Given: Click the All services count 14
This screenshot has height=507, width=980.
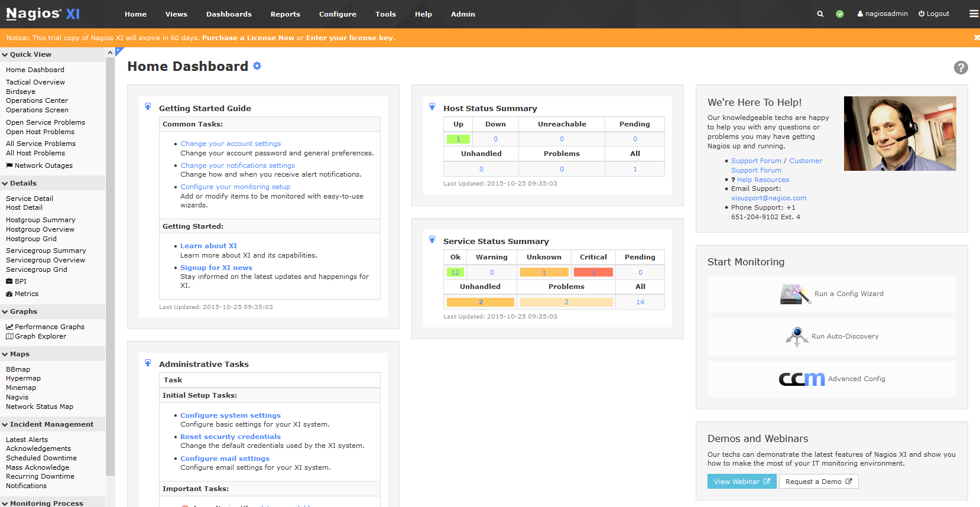Looking at the screenshot, I should [640, 302].
